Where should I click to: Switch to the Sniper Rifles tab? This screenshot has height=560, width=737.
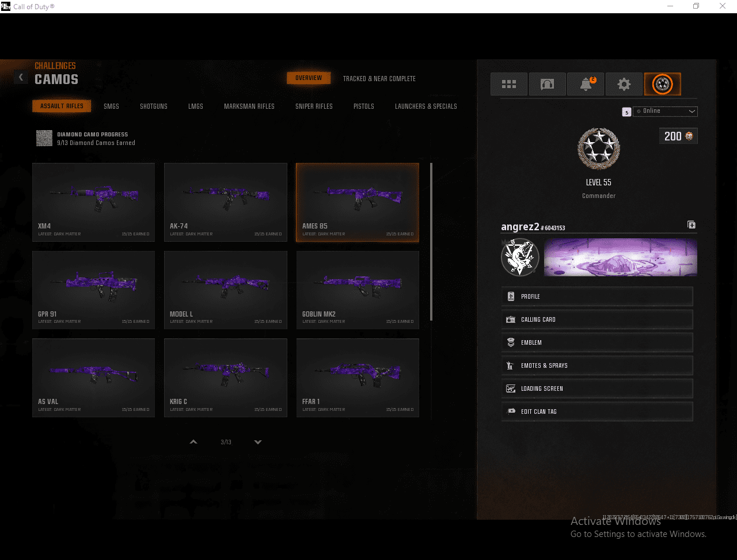click(314, 106)
